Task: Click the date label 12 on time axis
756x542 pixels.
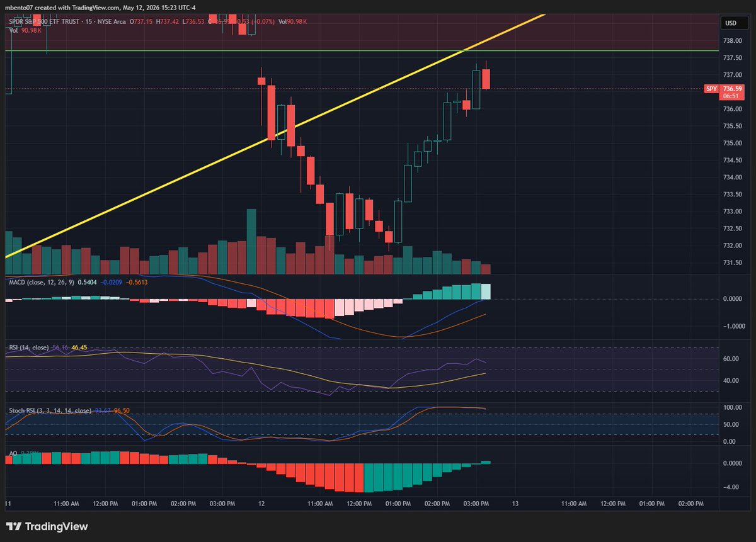Action: 261,504
